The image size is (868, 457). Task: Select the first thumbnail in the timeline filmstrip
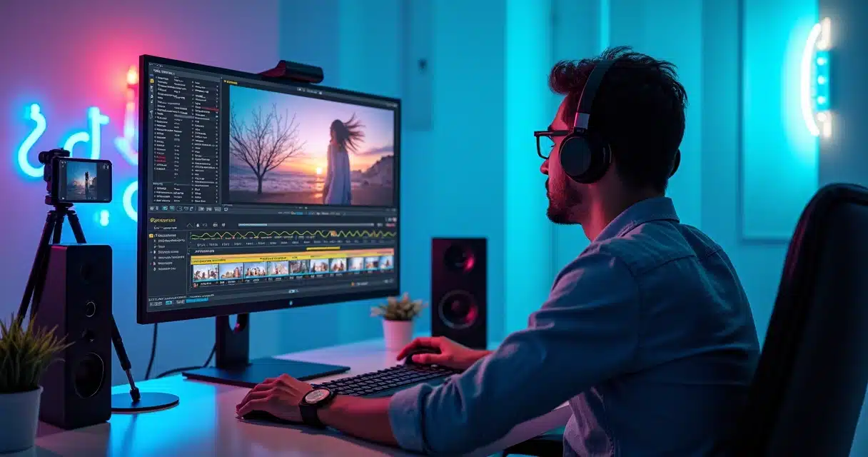coord(206,271)
